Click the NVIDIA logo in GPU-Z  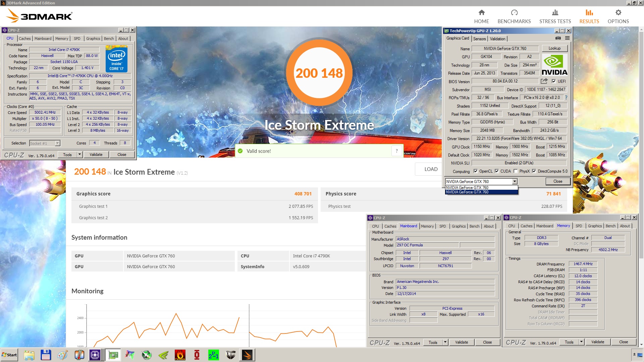pos(554,65)
